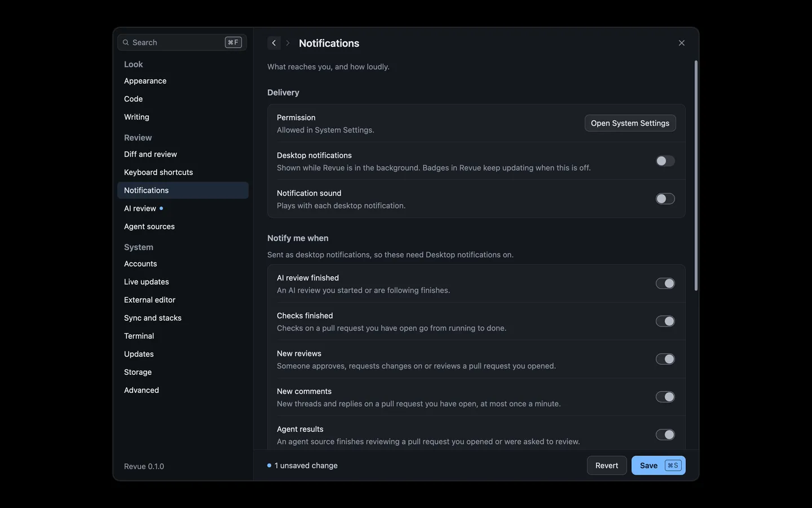Click the '1 unsaved change' status text
This screenshot has width=812, height=508.
306,466
